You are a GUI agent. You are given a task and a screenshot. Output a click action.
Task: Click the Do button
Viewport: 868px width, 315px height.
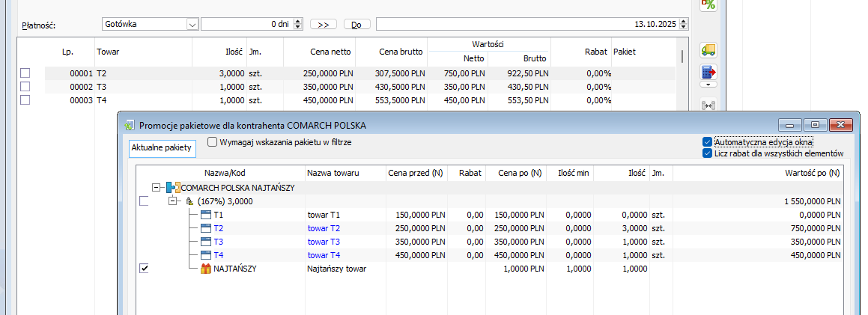coord(356,25)
